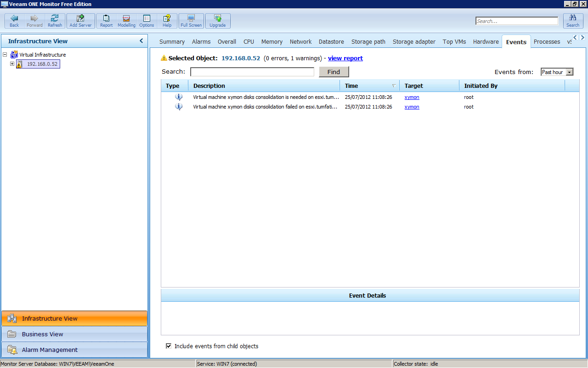Click the top-right Search box

tap(517, 21)
